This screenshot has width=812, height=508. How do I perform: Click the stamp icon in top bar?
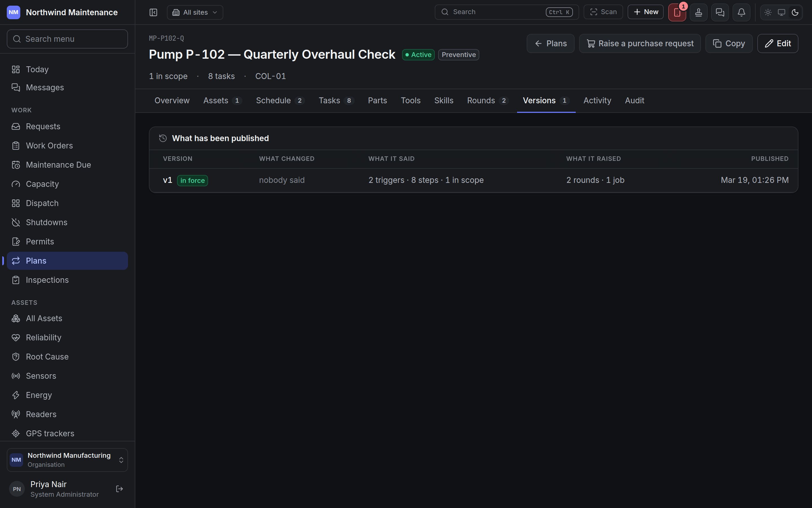tap(699, 12)
